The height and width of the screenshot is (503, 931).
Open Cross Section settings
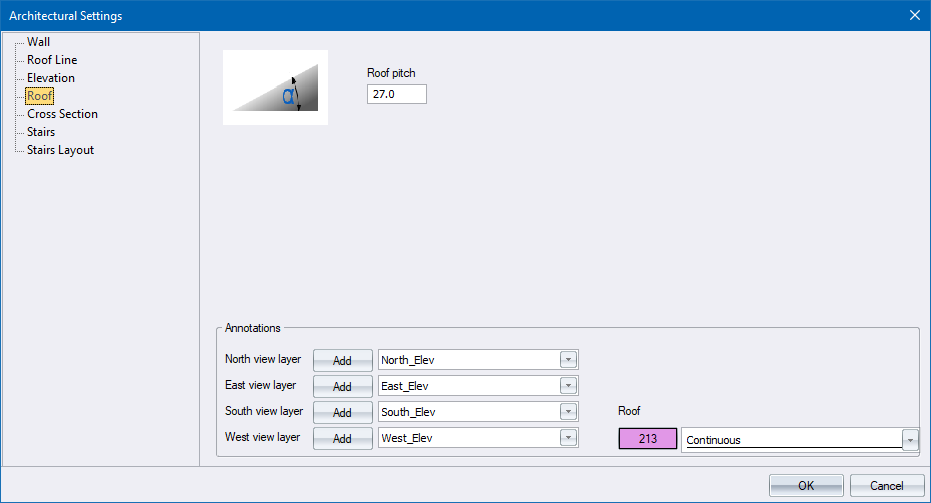(x=62, y=114)
